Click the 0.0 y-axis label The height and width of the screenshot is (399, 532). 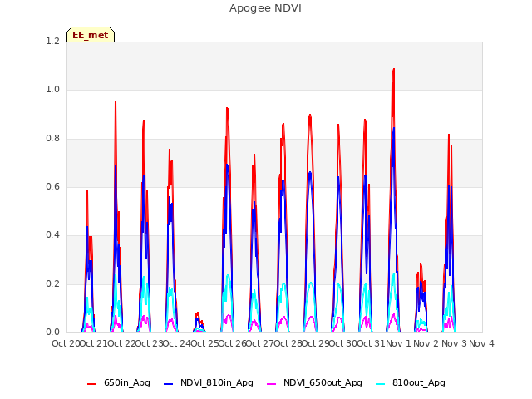click(52, 332)
